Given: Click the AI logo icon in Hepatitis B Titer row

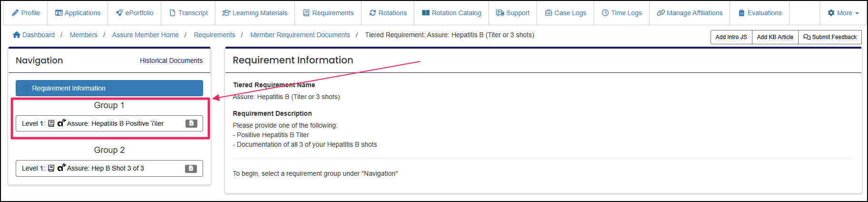Looking at the screenshot, I should [x=61, y=123].
